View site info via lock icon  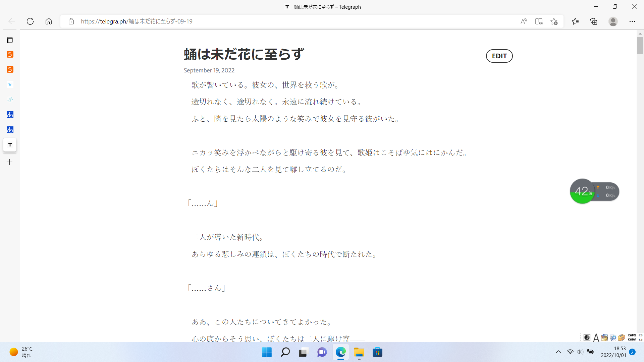[x=71, y=21]
